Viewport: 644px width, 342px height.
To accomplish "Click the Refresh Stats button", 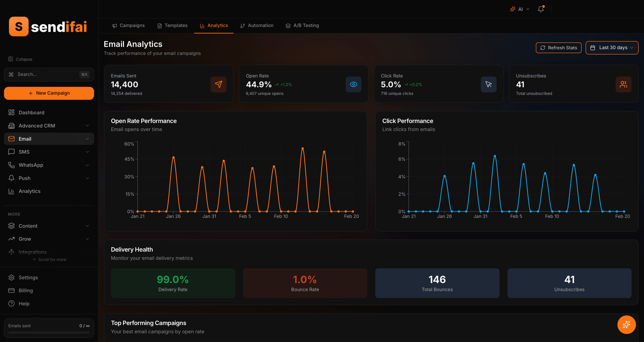I will [559, 48].
